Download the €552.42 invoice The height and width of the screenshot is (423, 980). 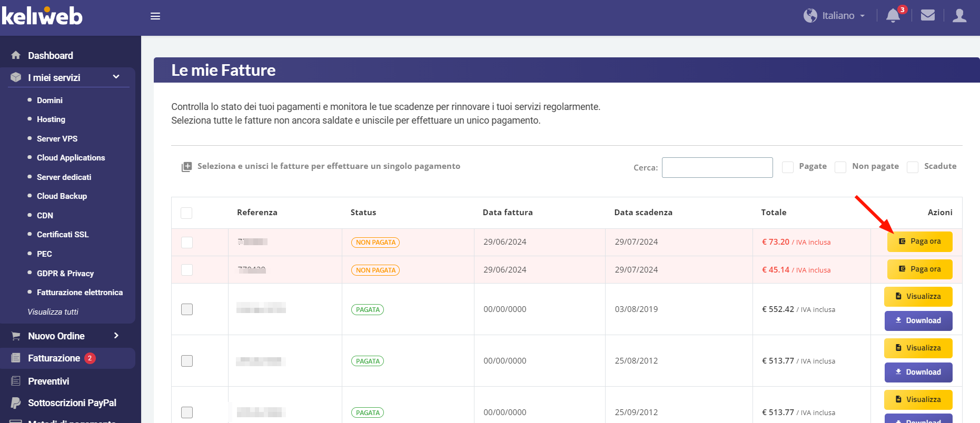[x=918, y=320]
